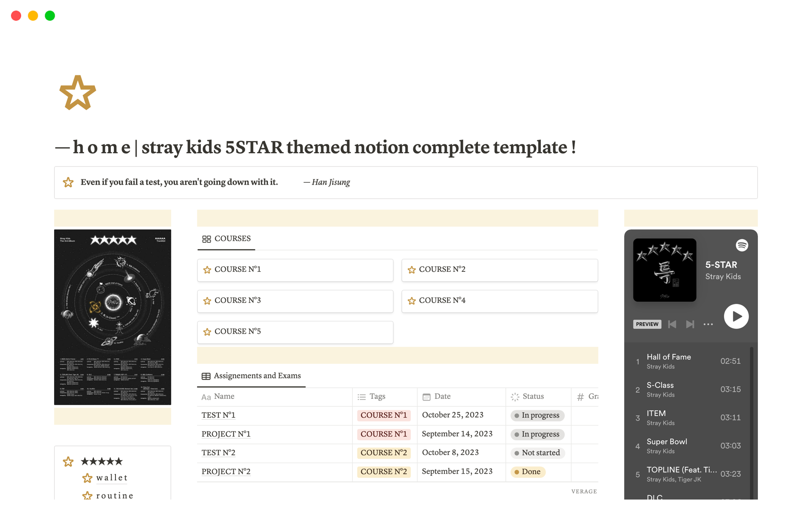Click the Spotify track list scrollbar
812x508 pixels.
(752, 423)
